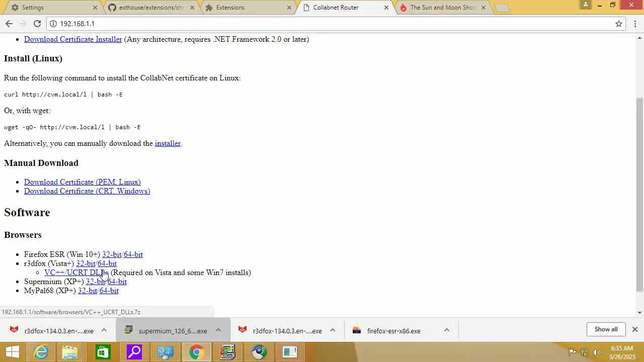Screen dimensions: 644x362
Task: Show taskbar clock showing 6:35 AM
Action: [622, 352]
